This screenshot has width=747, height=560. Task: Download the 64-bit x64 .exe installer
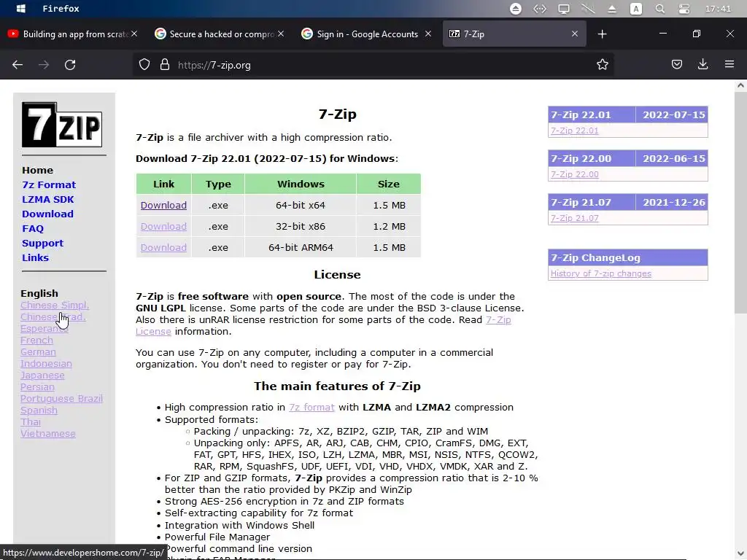(x=163, y=205)
